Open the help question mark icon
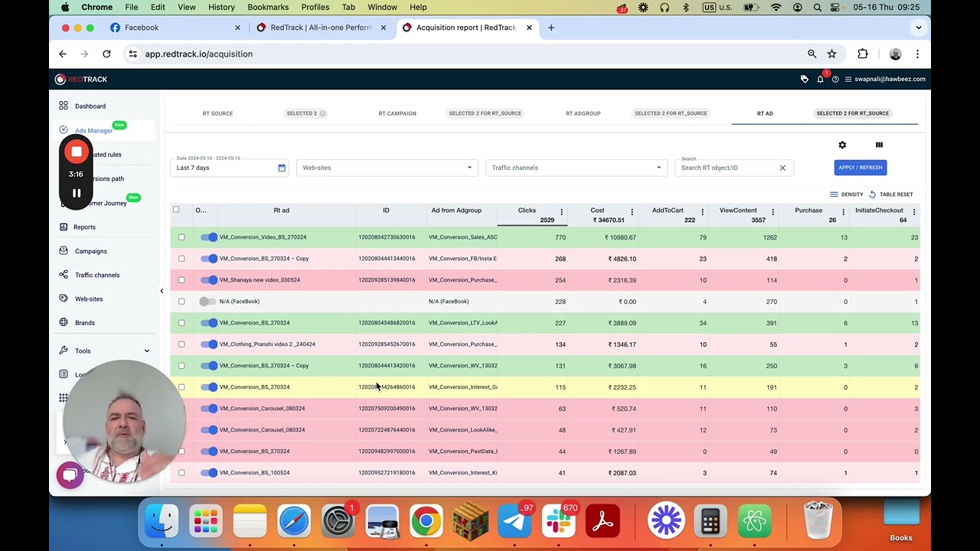Viewport: 980px width, 551px height. tap(835, 80)
